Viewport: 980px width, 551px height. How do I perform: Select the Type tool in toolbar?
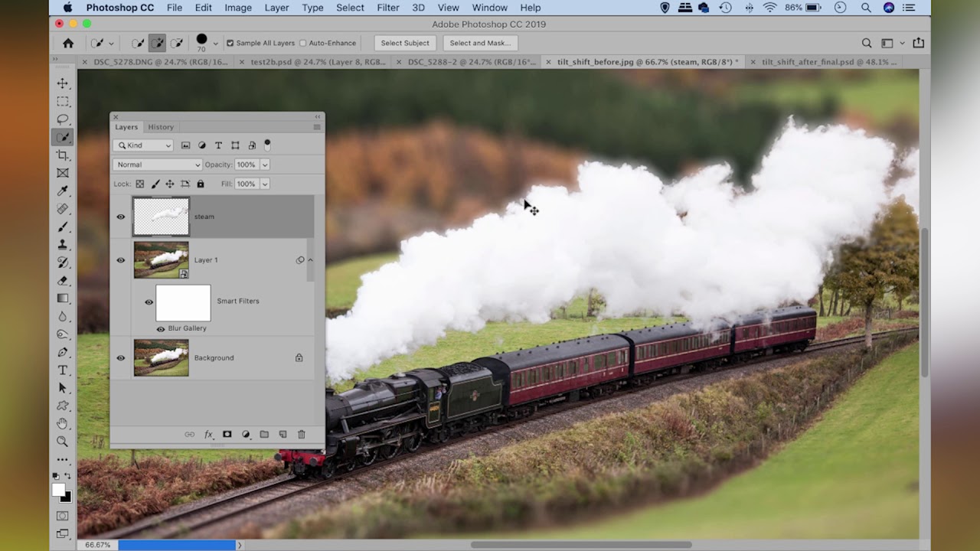click(63, 370)
